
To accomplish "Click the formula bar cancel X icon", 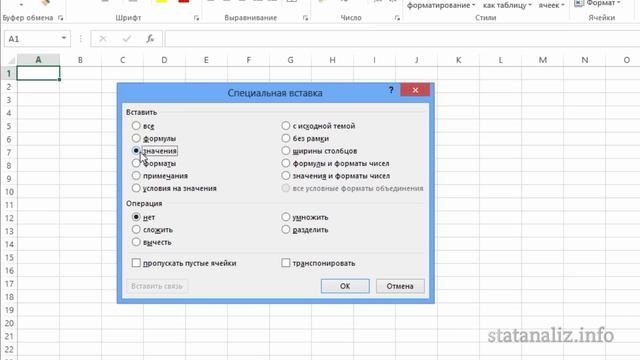I will (103, 39).
